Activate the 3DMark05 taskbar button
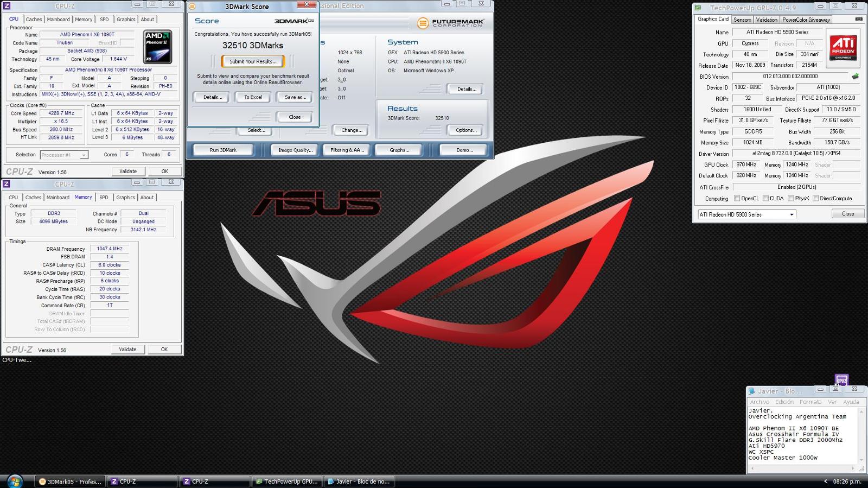This screenshot has height=488, width=868. pos(70,481)
